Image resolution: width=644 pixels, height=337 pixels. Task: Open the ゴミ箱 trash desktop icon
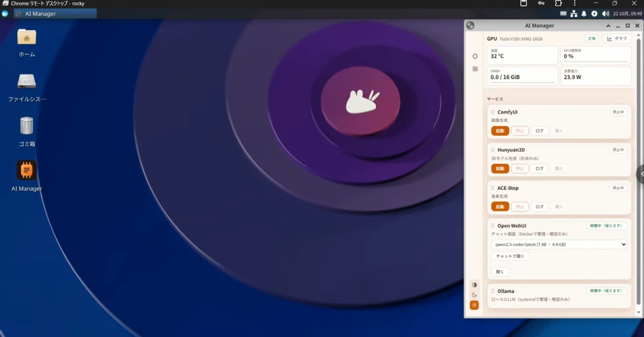[27, 126]
